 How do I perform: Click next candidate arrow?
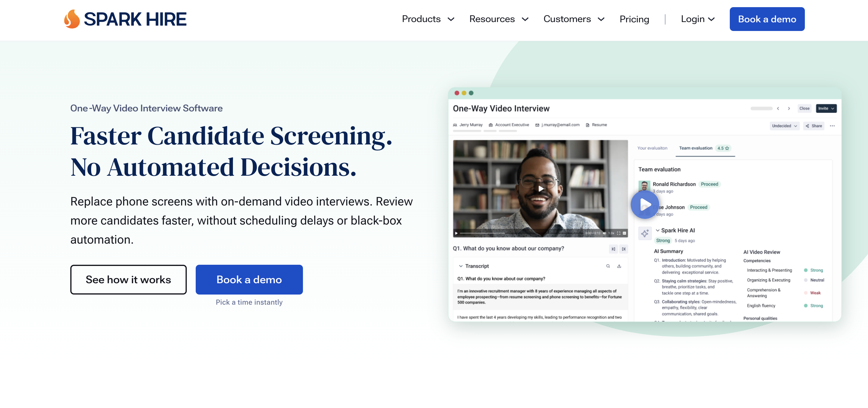(x=789, y=108)
